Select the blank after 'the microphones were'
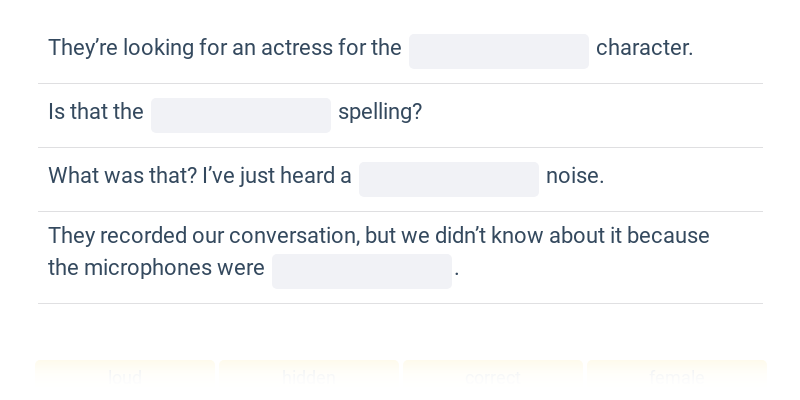 click(x=362, y=271)
